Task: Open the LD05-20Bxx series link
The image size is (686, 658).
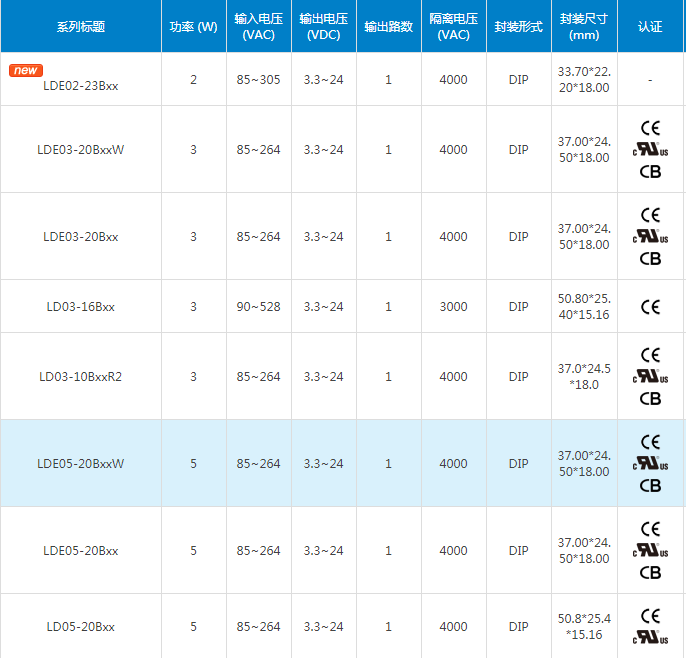Action: (81, 627)
